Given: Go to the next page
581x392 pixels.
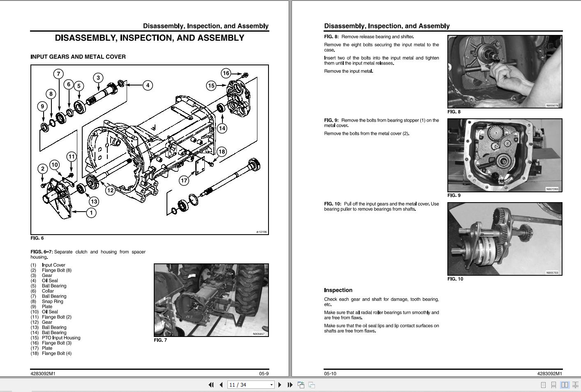Looking at the screenshot, I should pos(280,385).
